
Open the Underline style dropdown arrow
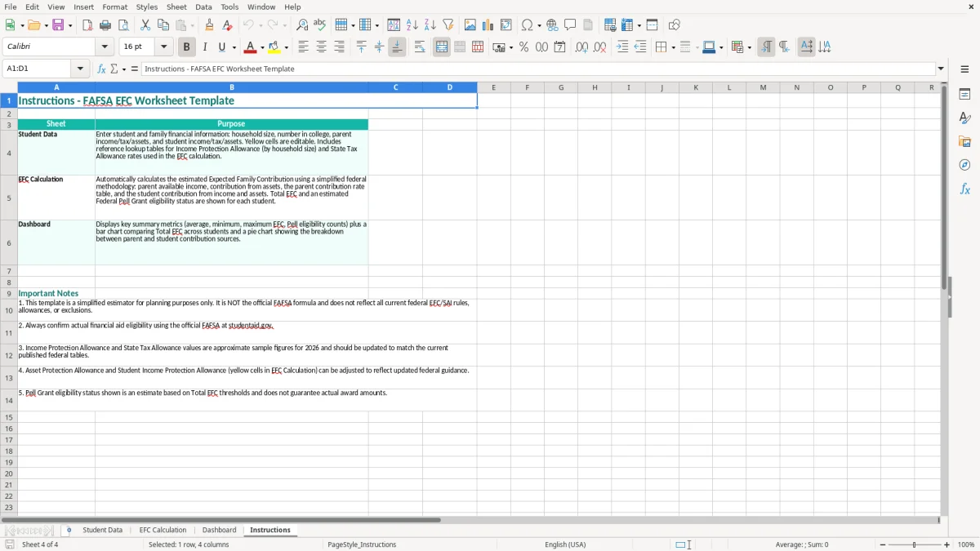(234, 47)
